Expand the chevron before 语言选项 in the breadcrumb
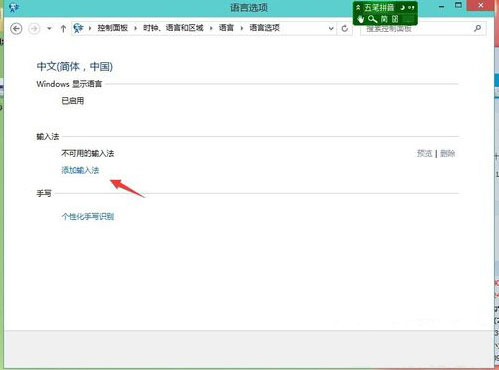The height and width of the screenshot is (370, 499). pos(242,28)
